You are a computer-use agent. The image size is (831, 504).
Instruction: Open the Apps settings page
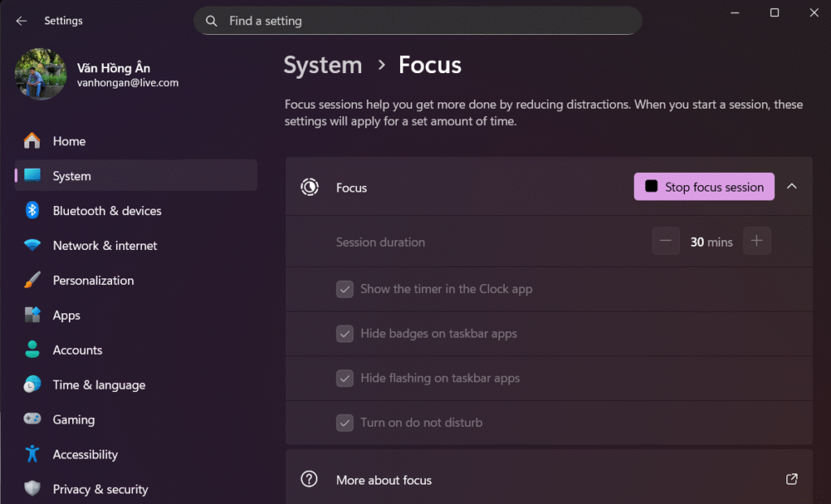coord(67,316)
